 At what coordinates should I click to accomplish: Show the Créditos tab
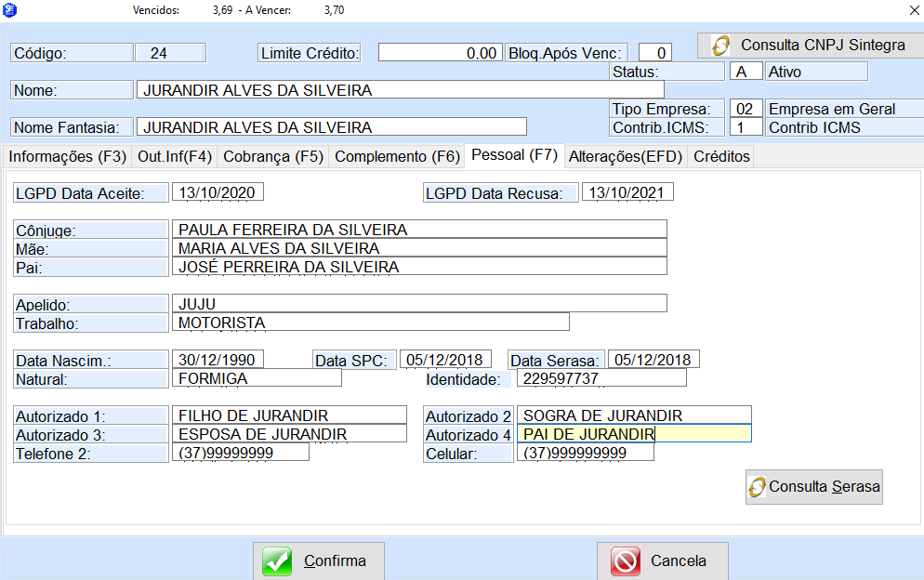721,156
